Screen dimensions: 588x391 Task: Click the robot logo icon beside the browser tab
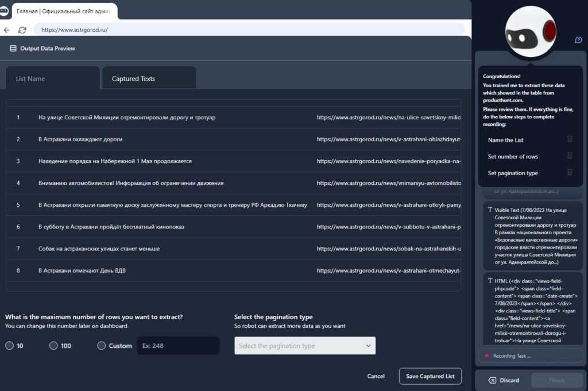4,11
